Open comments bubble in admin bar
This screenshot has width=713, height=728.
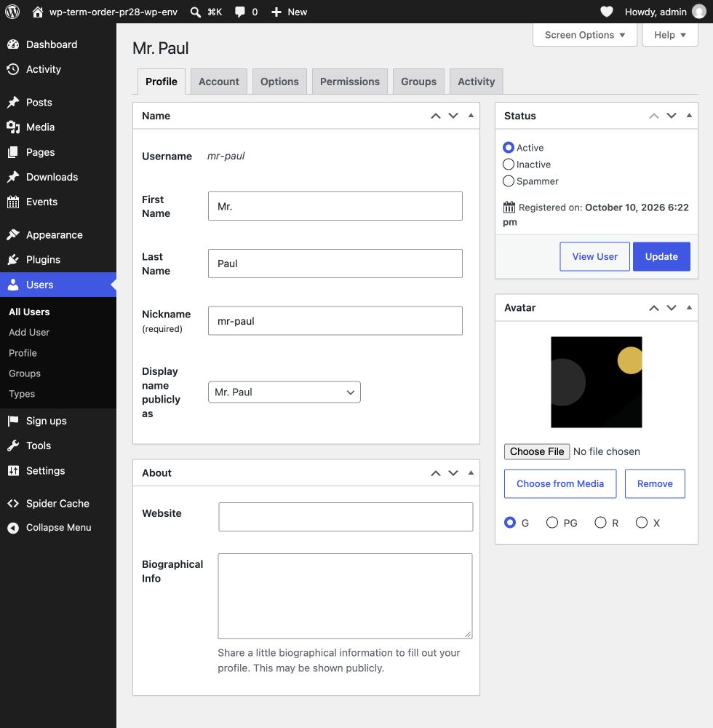coord(240,12)
